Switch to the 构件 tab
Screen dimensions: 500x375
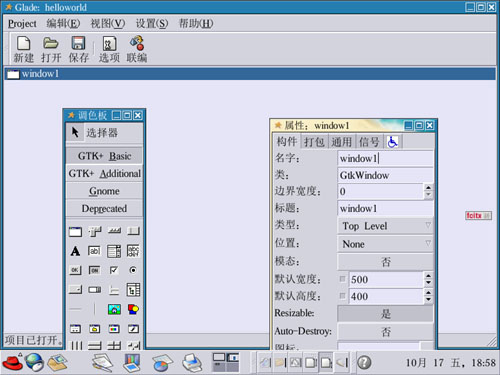[x=287, y=142]
